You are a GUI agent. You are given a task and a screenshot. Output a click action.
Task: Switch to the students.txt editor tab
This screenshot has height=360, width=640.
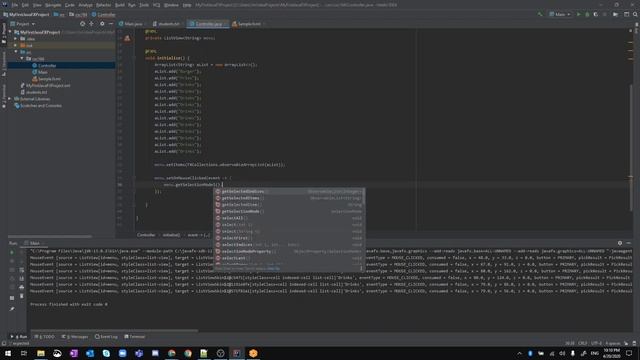[167, 24]
